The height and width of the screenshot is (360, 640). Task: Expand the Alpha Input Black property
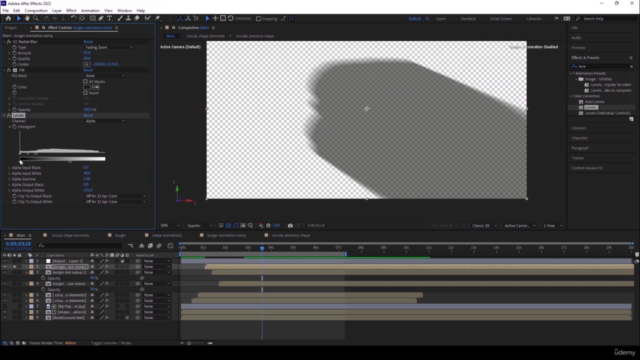[x=9, y=168]
